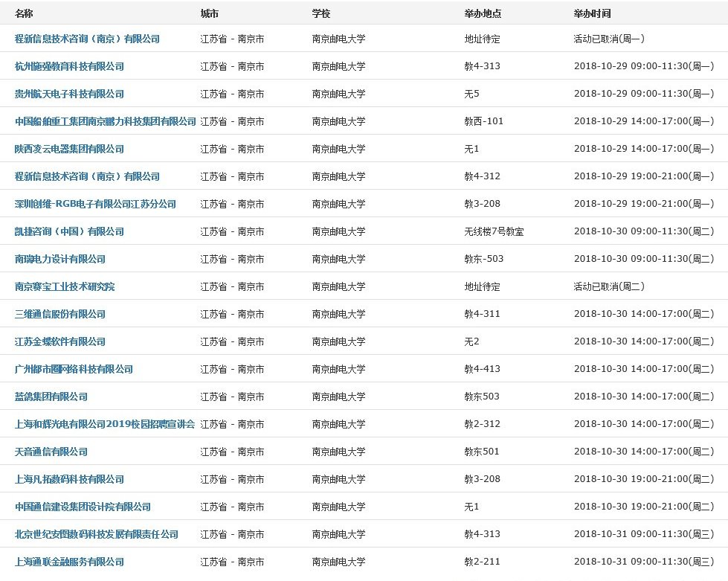The width and height of the screenshot is (728, 581).
Task: Click 上海通联金融服务有限公司 link
Action: pos(69,562)
